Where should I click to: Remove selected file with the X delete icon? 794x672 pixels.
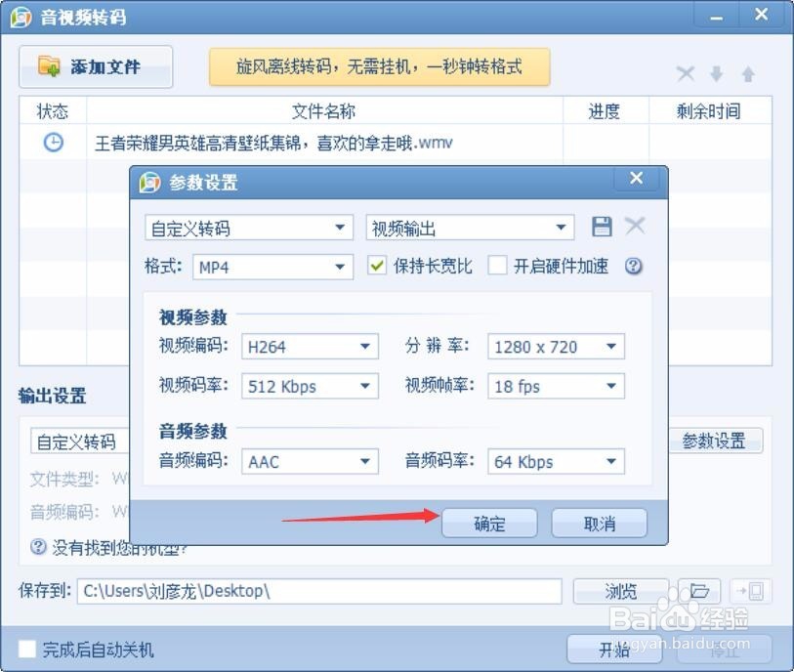(x=686, y=72)
